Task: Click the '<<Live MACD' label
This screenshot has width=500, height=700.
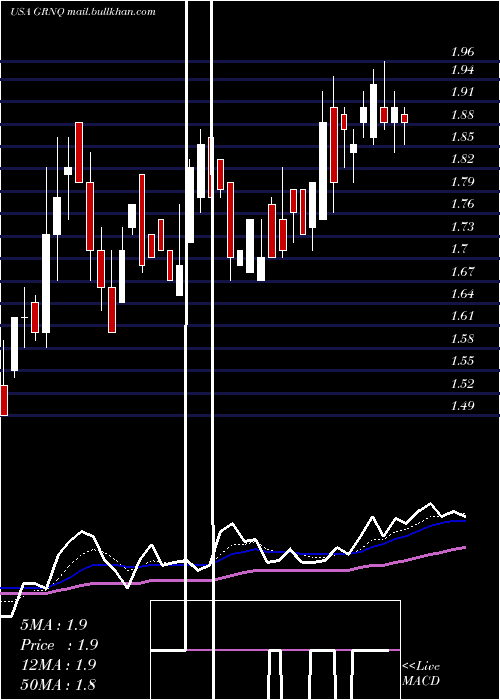Action: 421,673
